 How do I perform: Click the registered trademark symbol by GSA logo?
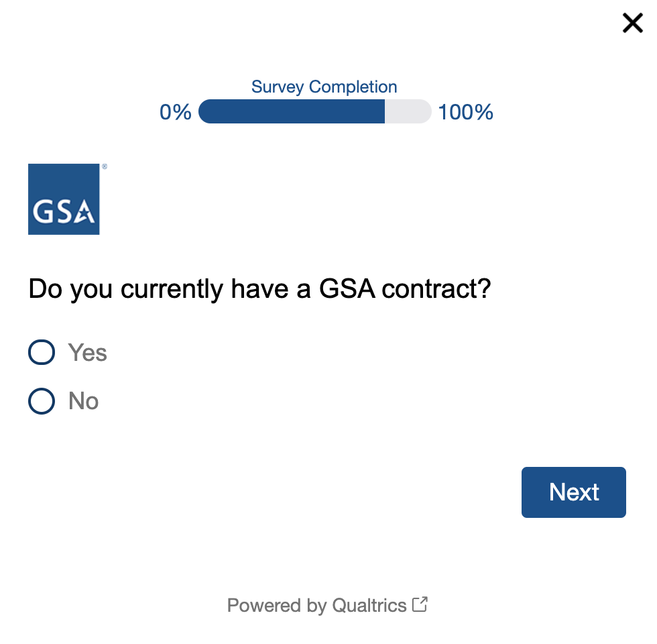click(x=104, y=166)
